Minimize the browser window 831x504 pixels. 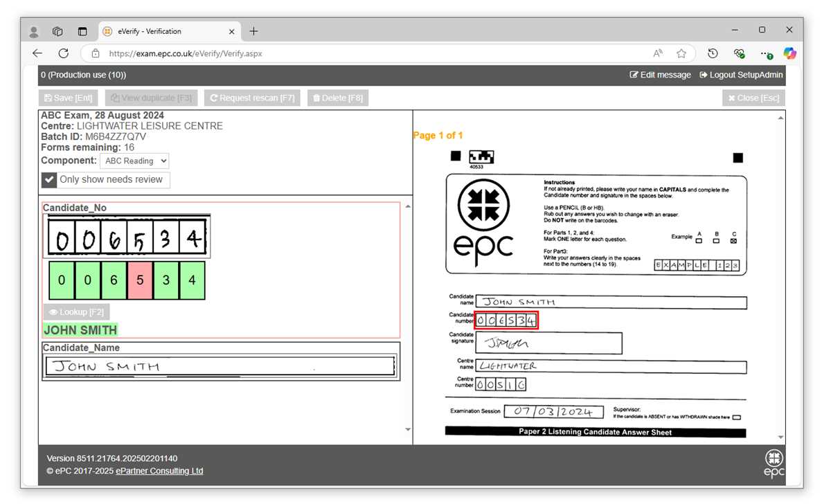(x=735, y=30)
